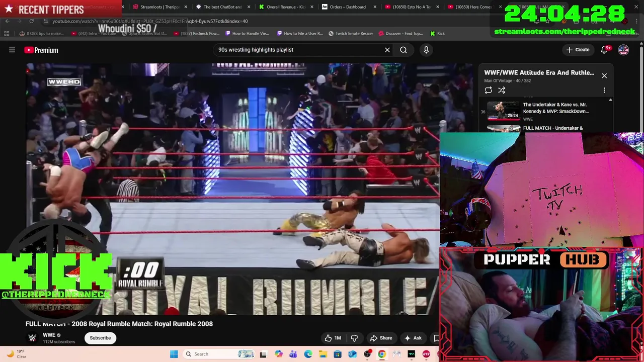The height and width of the screenshot is (362, 644).
Task: Click the magnifier search button
Action: click(x=404, y=50)
